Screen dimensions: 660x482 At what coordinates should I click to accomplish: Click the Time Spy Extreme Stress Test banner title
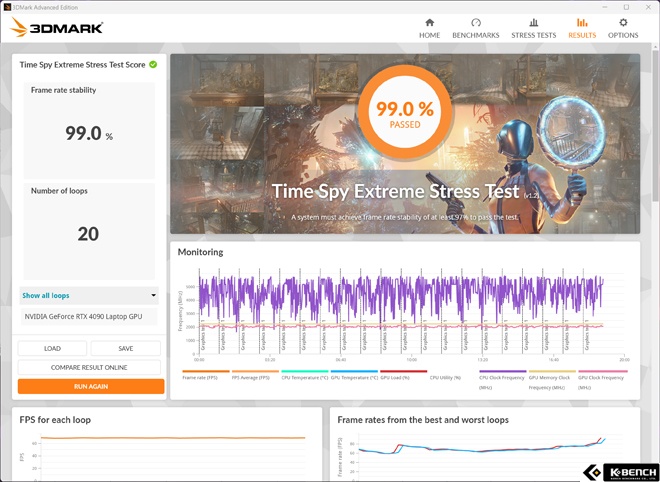coord(395,192)
